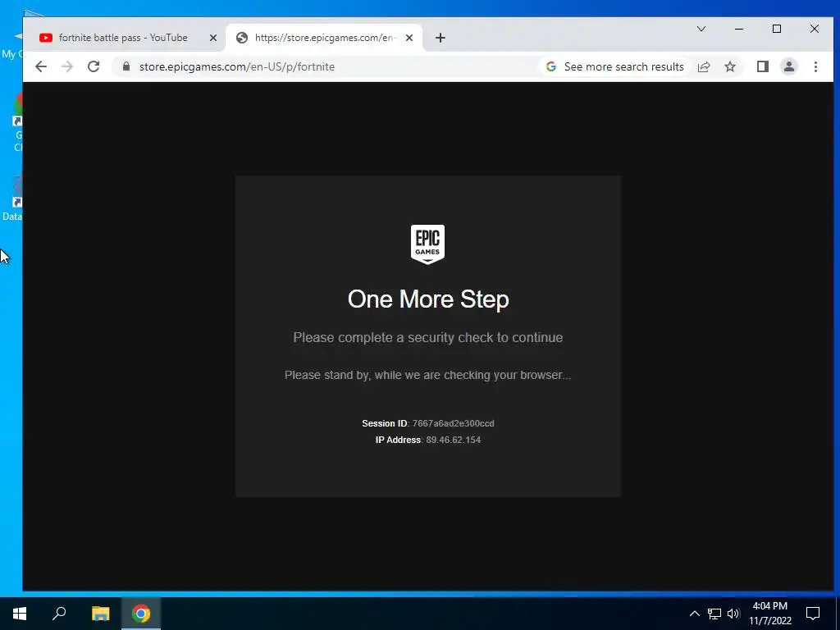
Task: Click the Google 'See more search results' chip
Action: coord(614,66)
